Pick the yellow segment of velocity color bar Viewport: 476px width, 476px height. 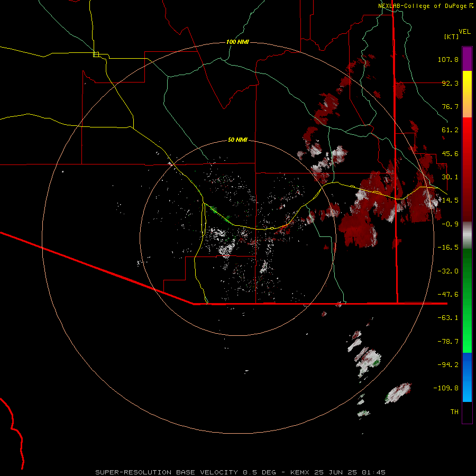(x=467, y=94)
